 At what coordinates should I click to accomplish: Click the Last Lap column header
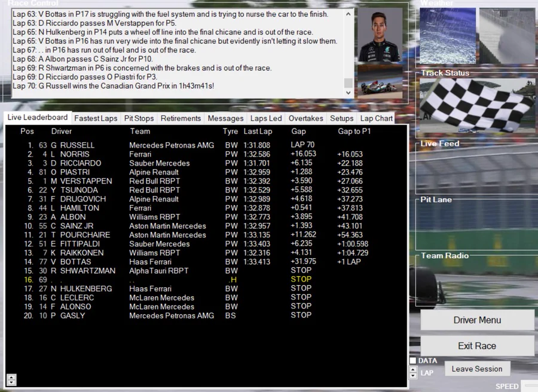(258, 131)
